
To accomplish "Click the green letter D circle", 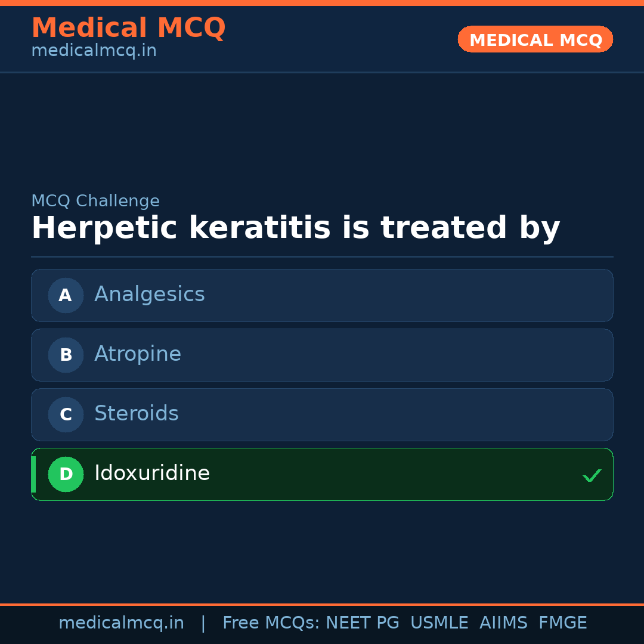I will click(x=66, y=474).
